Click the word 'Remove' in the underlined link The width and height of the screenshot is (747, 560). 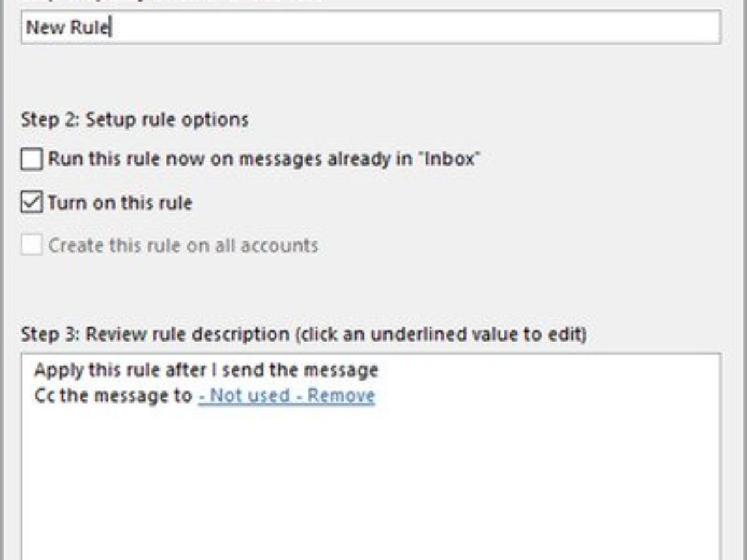tap(341, 396)
